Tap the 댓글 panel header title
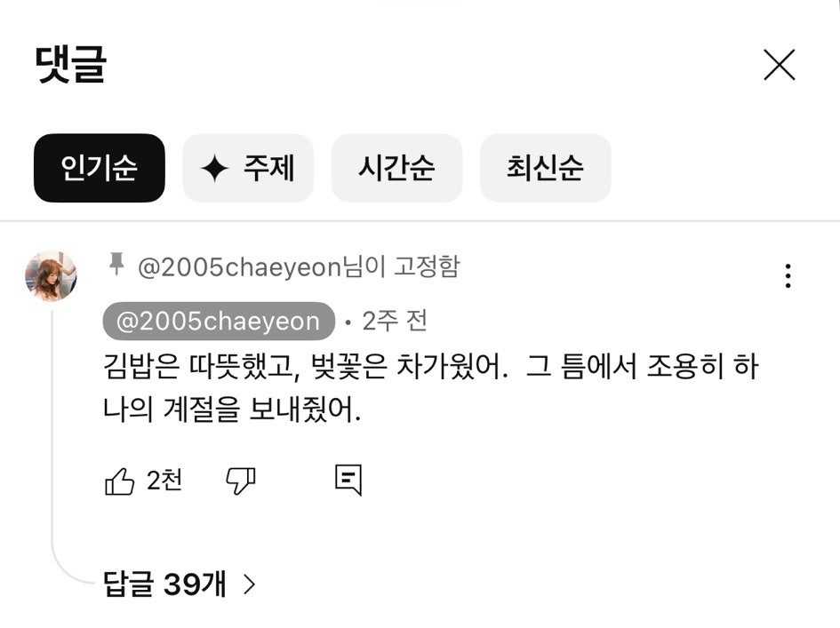This screenshot has height=628, width=840. click(x=71, y=64)
